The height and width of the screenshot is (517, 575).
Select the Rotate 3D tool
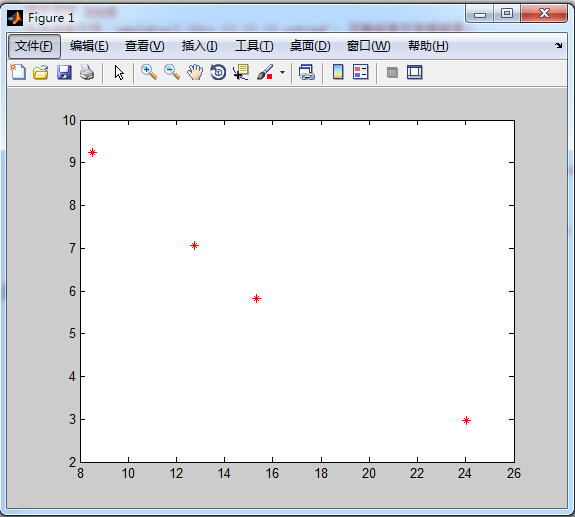click(x=218, y=72)
